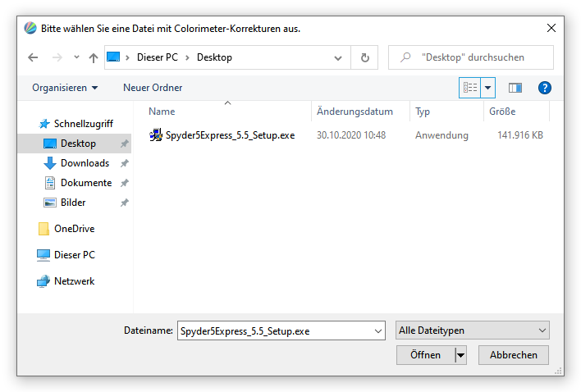
Task: Click the 141.916 KB size cell
Action: (520, 135)
